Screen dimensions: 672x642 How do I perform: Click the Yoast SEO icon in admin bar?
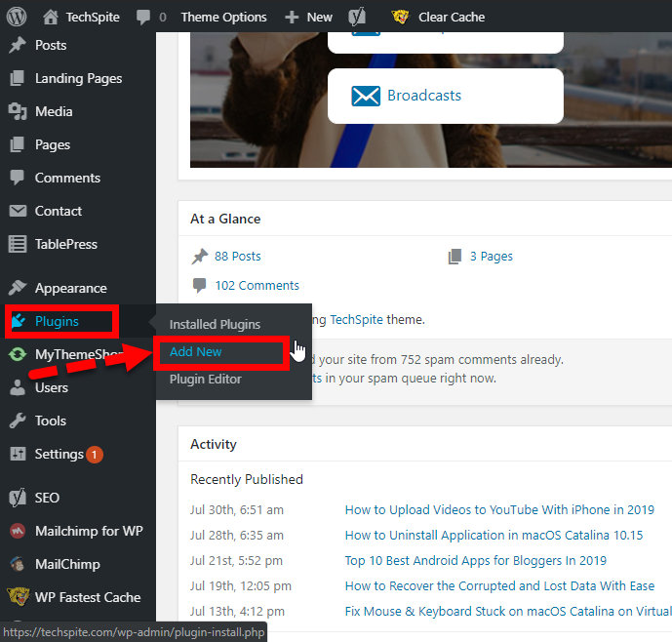tap(358, 17)
